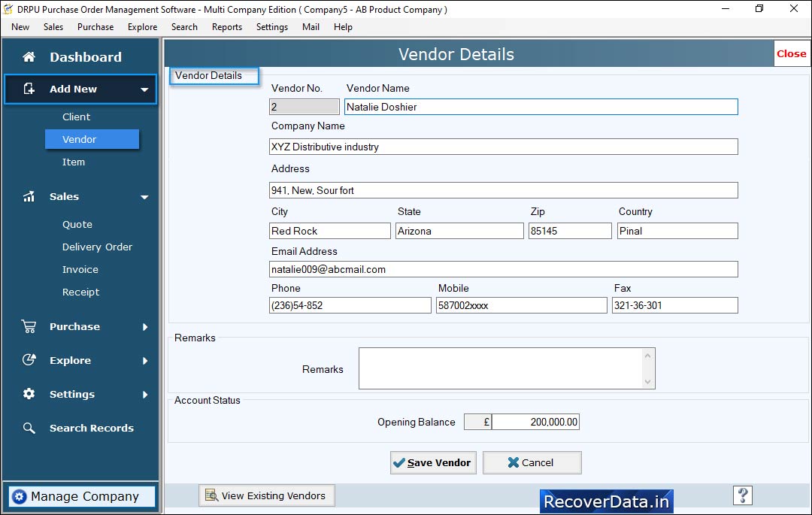Image resolution: width=812 pixels, height=515 pixels.
Task: Click the red Close button
Action: tap(791, 53)
